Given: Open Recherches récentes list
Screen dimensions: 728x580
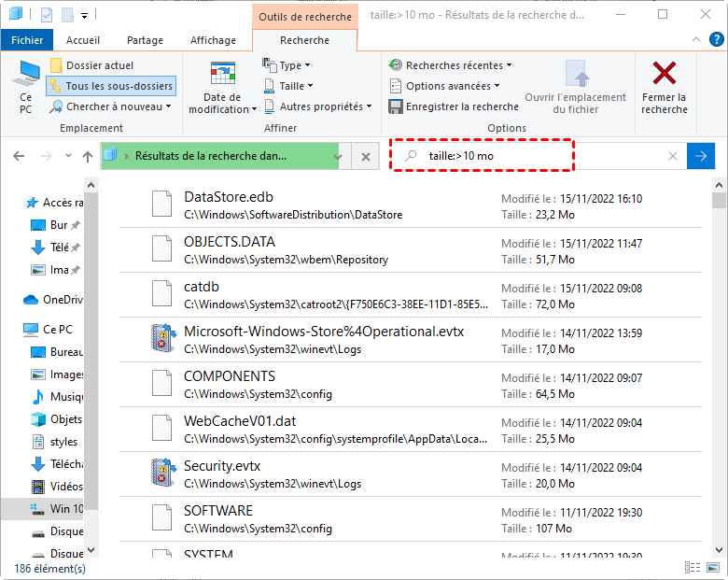Looking at the screenshot, I should tap(451, 65).
